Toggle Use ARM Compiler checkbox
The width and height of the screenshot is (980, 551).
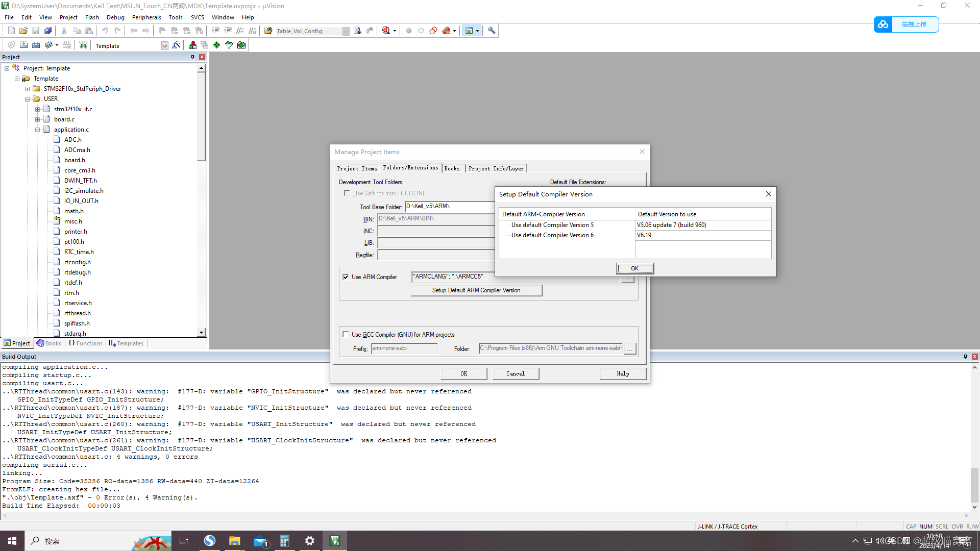point(346,277)
